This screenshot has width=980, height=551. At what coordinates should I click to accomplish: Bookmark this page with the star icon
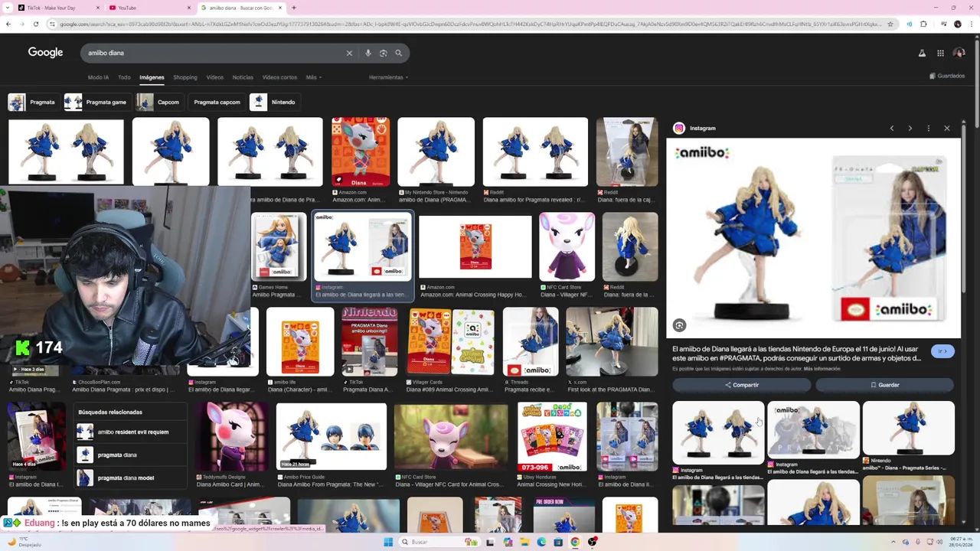coord(890,24)
